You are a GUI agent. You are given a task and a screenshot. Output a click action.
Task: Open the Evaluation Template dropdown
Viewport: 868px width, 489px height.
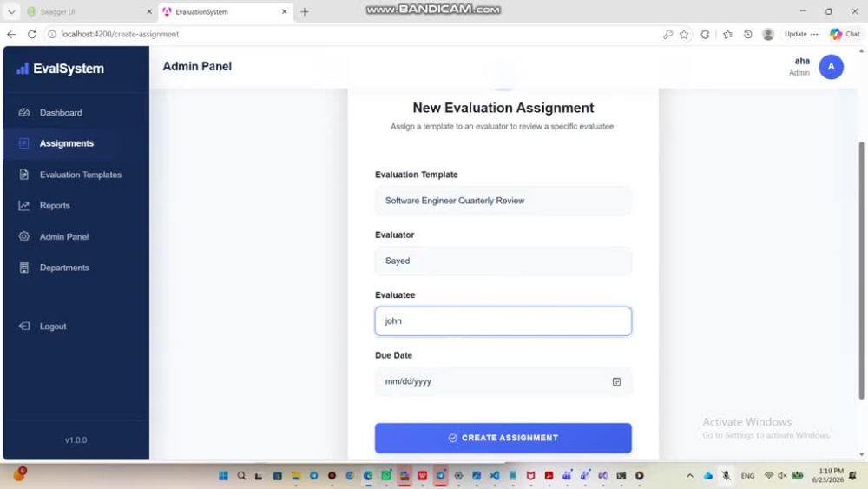(x=503, y=201)
